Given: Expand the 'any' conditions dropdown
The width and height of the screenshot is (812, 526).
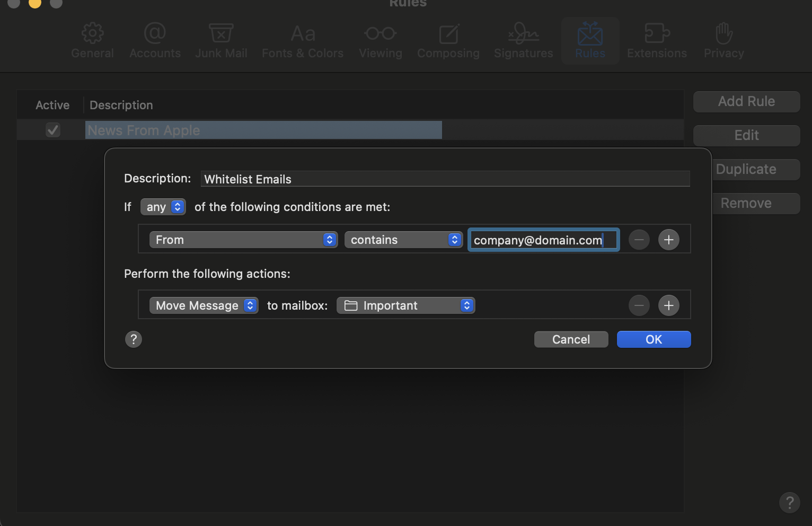Looking at the screenshot, I should 163,207.
